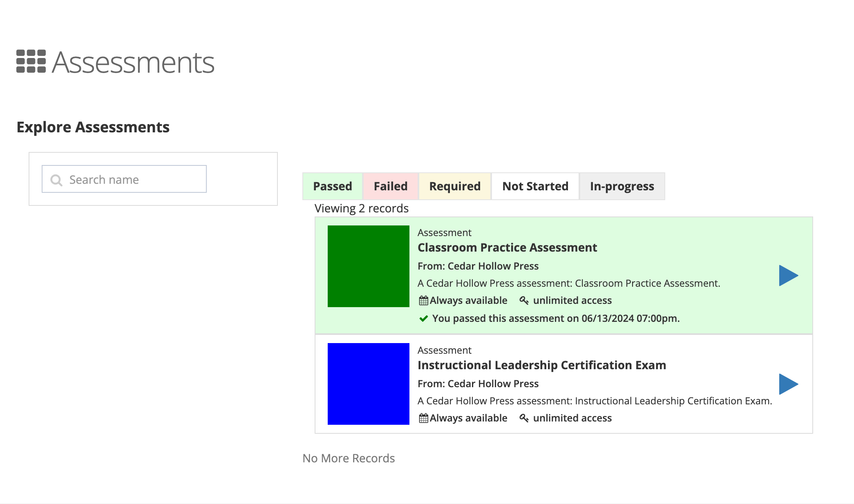Focus the Search name field

coord(124,179)
